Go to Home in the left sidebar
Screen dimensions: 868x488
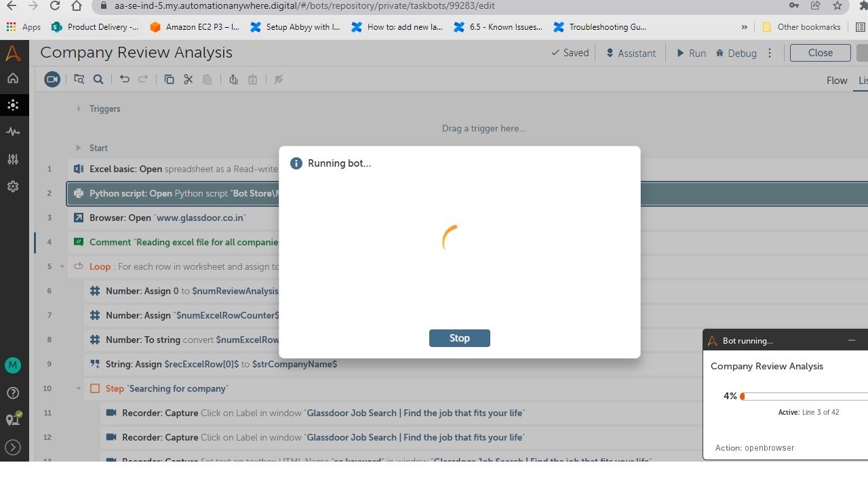tap(13, 78)
